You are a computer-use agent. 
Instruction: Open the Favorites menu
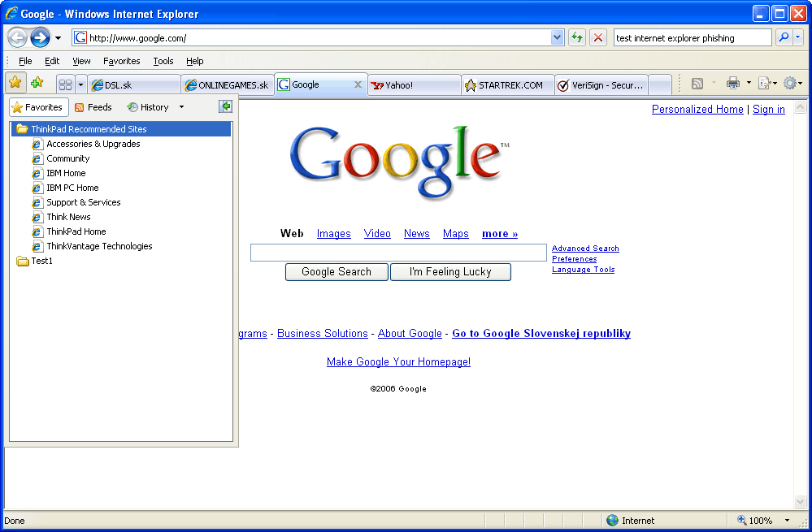[x=122, y=61]
